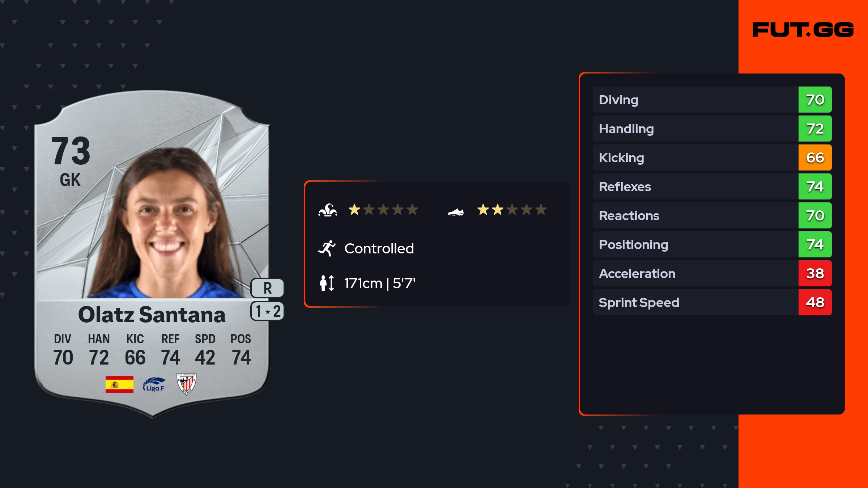Click the Athletic Club crest
868x488 pixels.
[x=186, y=384]
